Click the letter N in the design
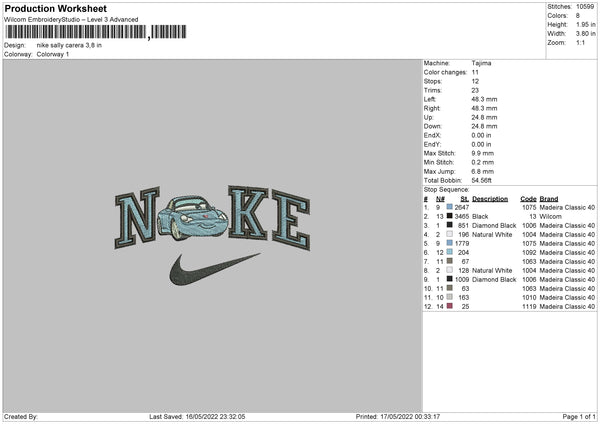The height and width of the screenshot is (424, 600). 135,217
